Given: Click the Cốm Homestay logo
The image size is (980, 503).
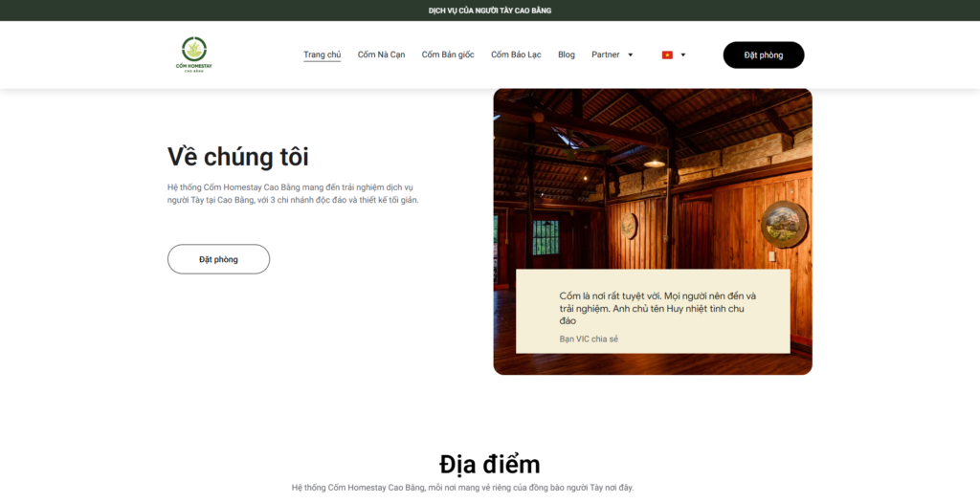Looking at the screenshot, I should pos(193,55).
